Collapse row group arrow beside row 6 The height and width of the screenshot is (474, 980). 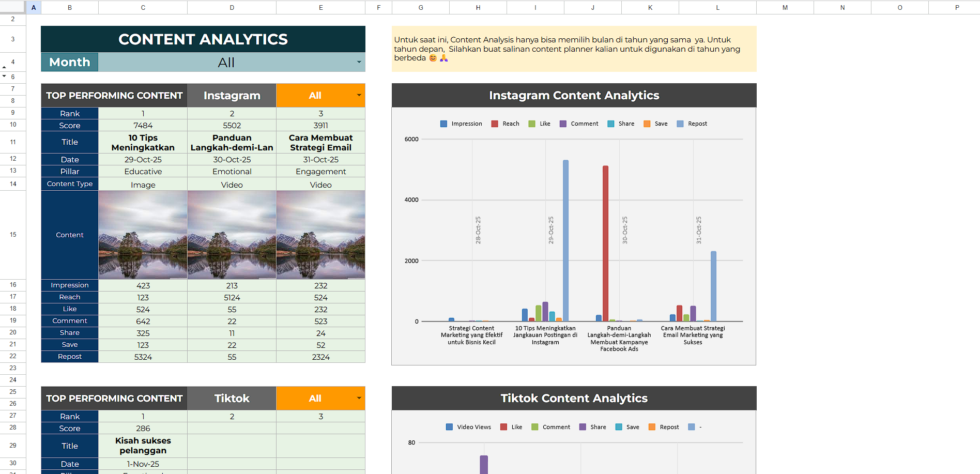[x=4, y=77]
